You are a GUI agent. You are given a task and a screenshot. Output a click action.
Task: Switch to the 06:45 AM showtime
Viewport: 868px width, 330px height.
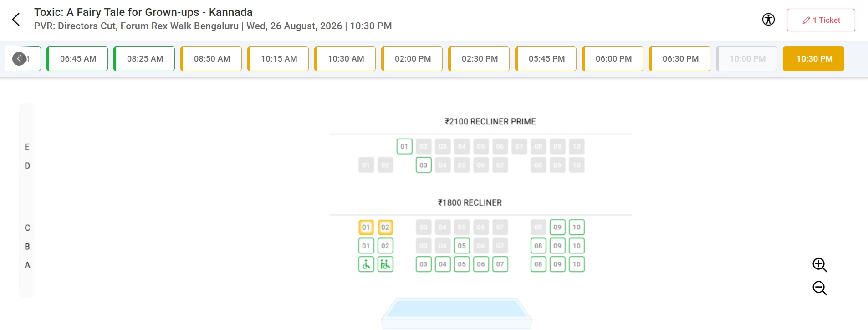point(77,59)
